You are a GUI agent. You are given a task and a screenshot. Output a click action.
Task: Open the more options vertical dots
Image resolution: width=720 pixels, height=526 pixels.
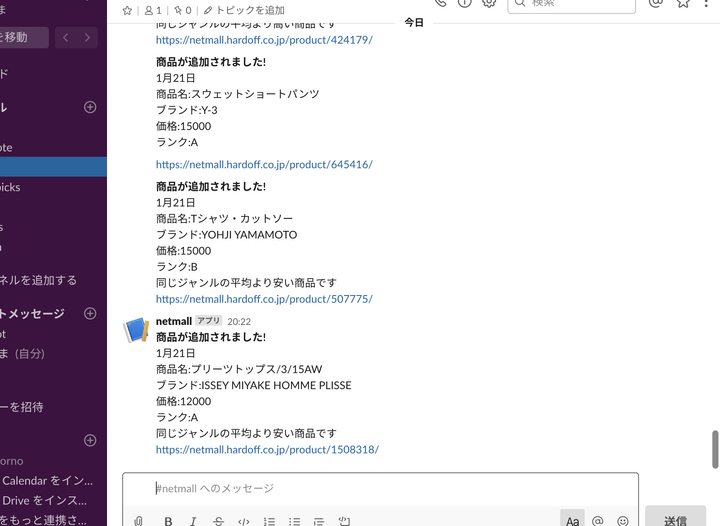(706, 3)
